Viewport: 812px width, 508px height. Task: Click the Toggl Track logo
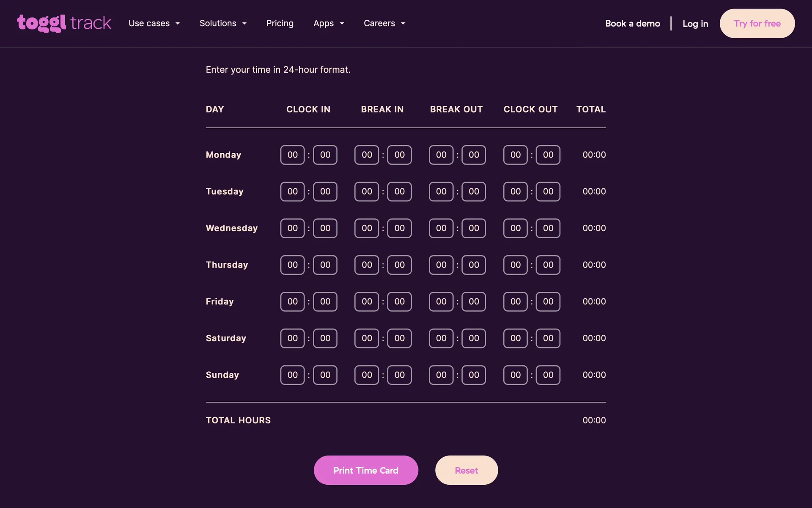64,23
